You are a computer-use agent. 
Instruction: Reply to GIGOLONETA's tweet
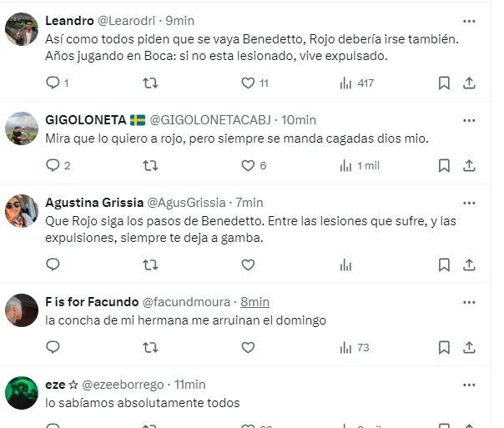click(x=53, y=165)
